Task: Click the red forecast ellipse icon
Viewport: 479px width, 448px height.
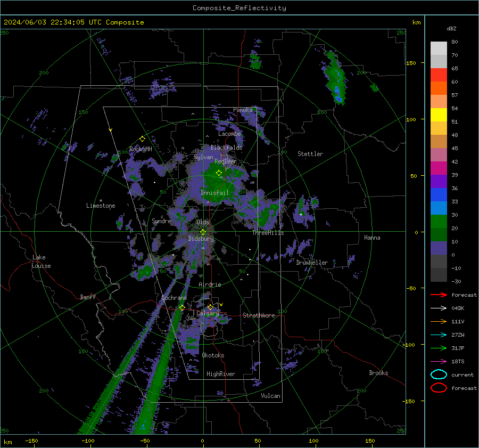Action: point(439,388)
